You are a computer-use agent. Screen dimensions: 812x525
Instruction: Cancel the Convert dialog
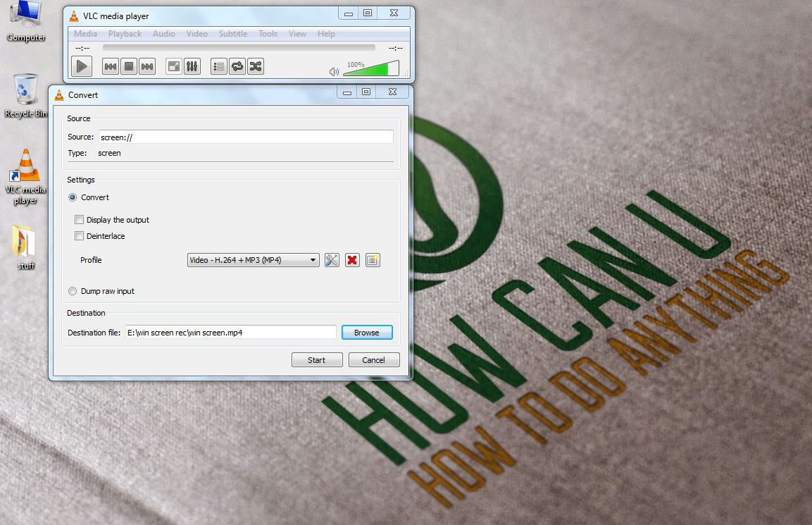point(374,359)
